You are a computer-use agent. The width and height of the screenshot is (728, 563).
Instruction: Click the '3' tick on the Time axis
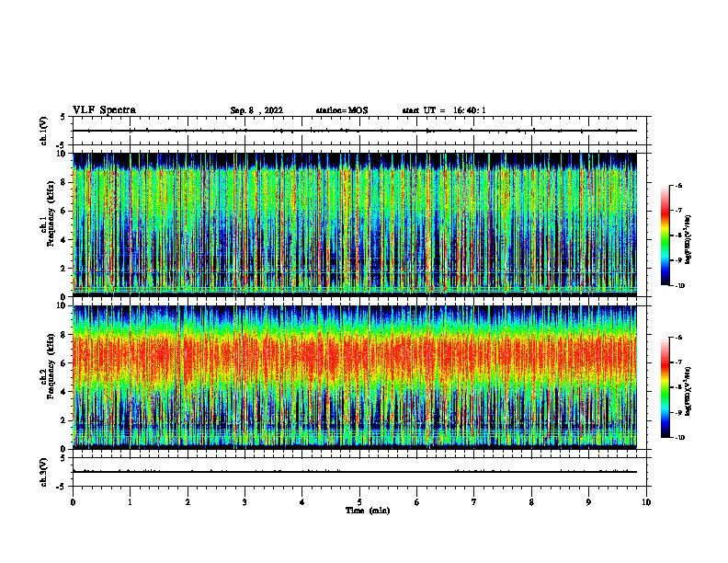[x=245, y=502]
